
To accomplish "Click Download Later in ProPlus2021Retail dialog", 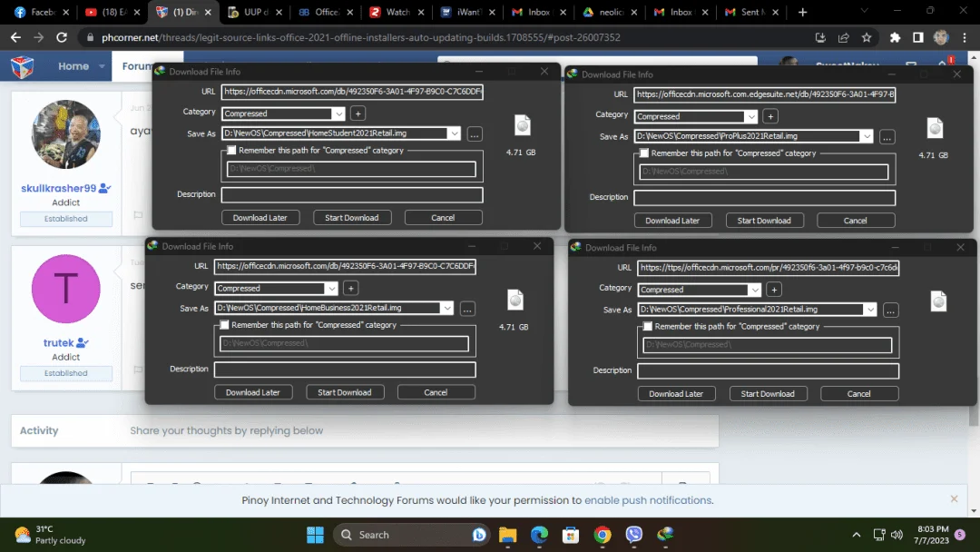I will tap(672, 221).
